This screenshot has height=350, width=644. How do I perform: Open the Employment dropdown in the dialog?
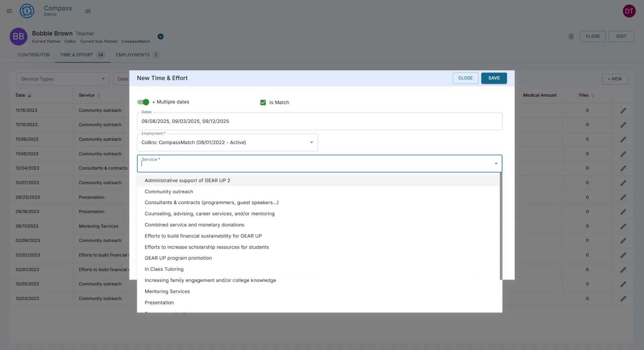pos(311,142)
